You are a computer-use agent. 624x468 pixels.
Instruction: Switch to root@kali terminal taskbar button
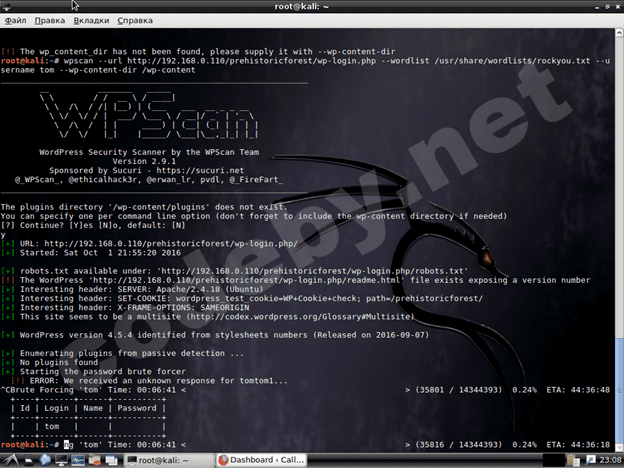pyautogui.click(x=169, y=460)
